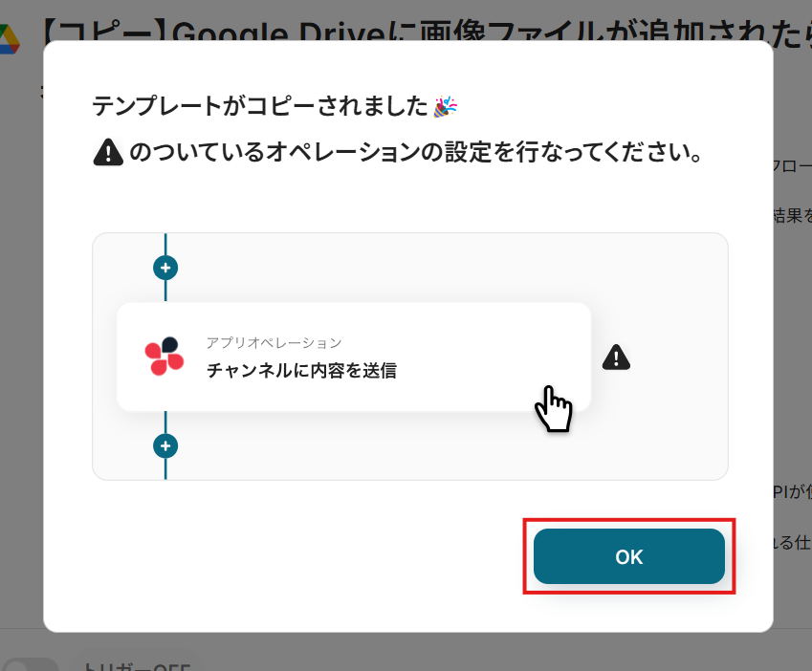Click the テンプレートがコピーされました heading
This screenshot has width=812, height=671.
260,106
